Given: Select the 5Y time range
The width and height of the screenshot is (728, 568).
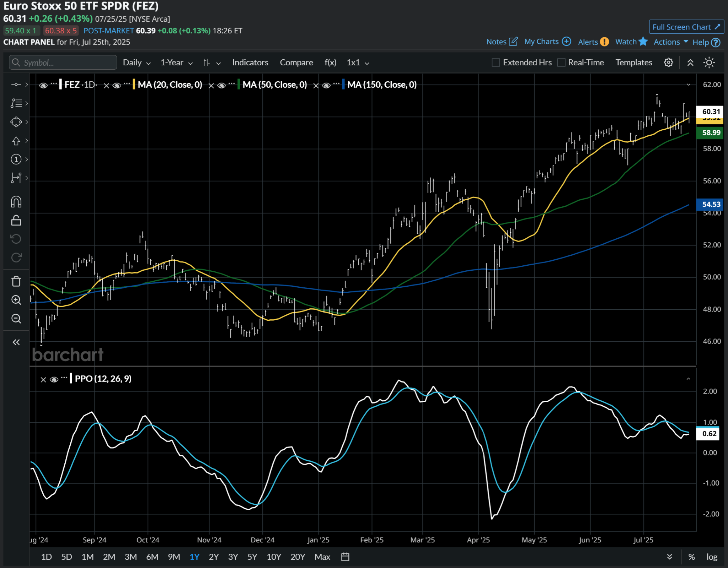Looking at the screenshot, I should pos(252,557).
